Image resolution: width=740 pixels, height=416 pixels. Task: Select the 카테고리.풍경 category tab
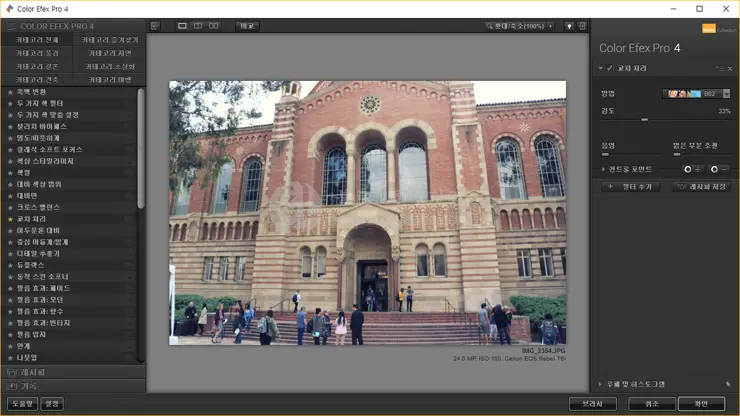point(37,53)
